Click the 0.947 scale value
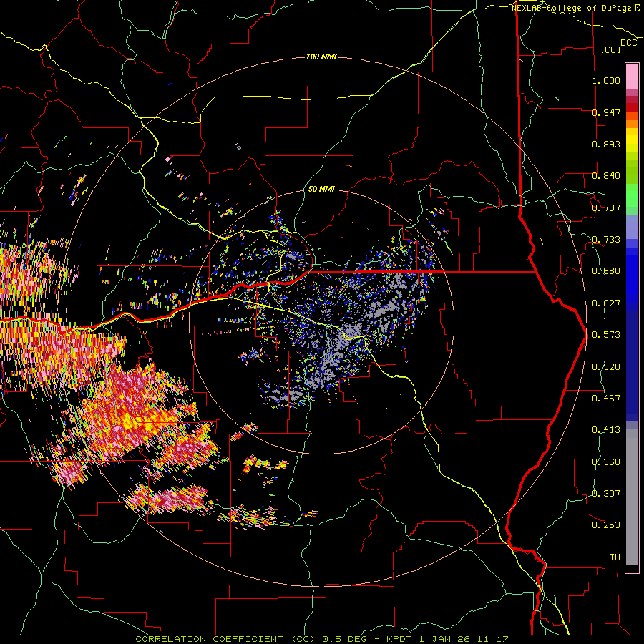This screenshot has width=644, height=644. point(606,112)
